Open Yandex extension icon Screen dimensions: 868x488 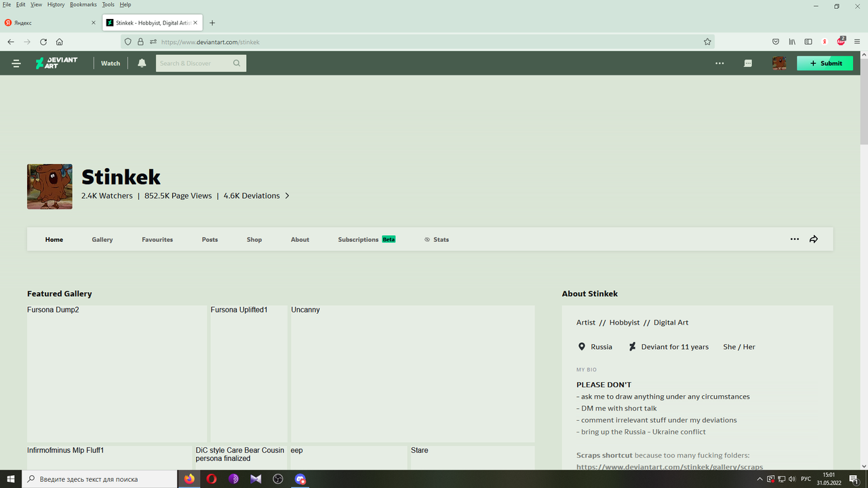click(x=825, y=41)
